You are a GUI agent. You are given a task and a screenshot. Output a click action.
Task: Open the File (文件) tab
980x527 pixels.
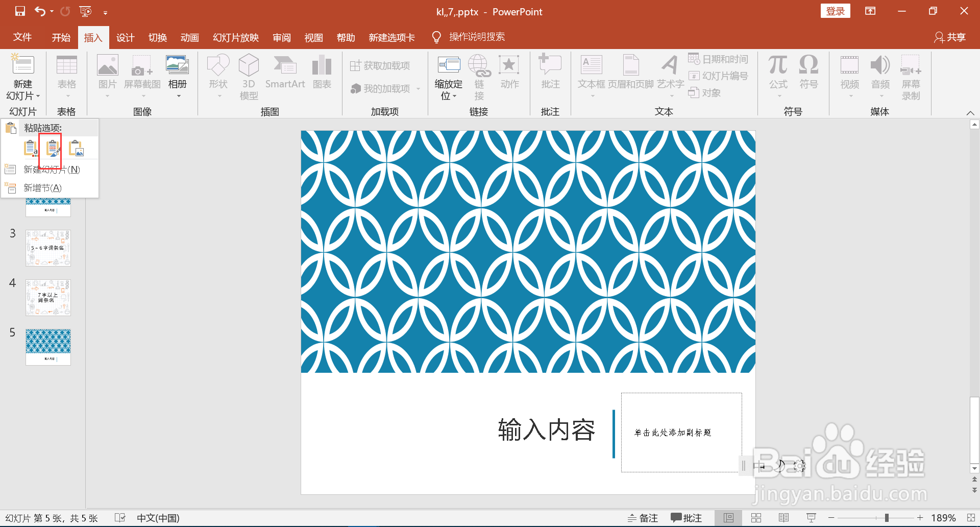22,37
